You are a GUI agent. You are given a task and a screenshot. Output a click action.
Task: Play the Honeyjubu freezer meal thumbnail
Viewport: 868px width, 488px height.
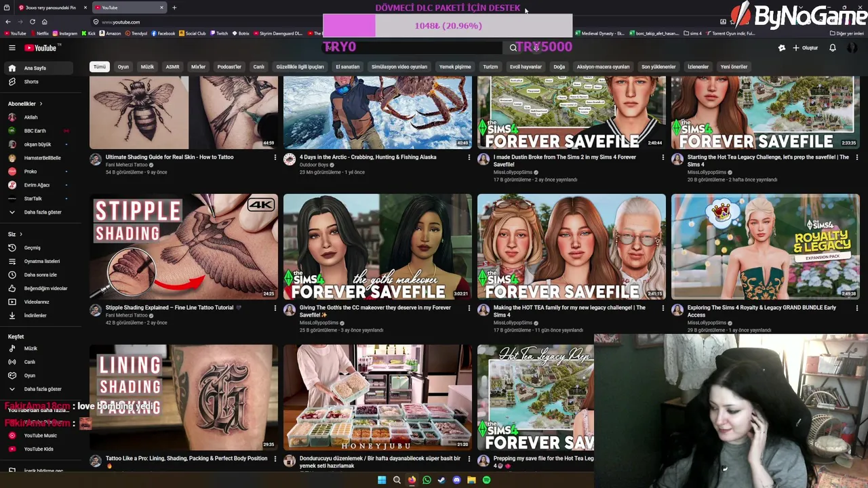click(378, 397)
